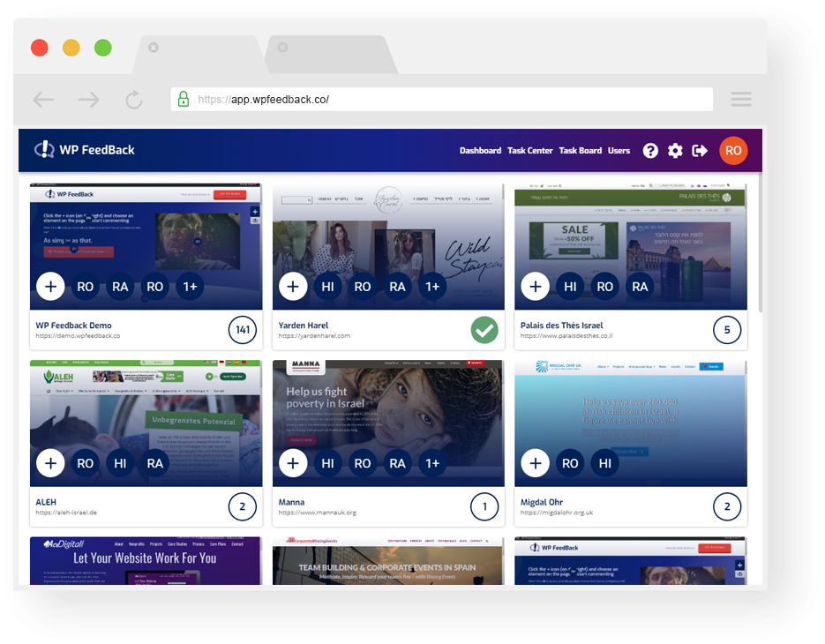Image resolution: width=825 pixels, height=644 pixels.
Task: Add user on Palais des Thés card
Action: click(535, 287)
